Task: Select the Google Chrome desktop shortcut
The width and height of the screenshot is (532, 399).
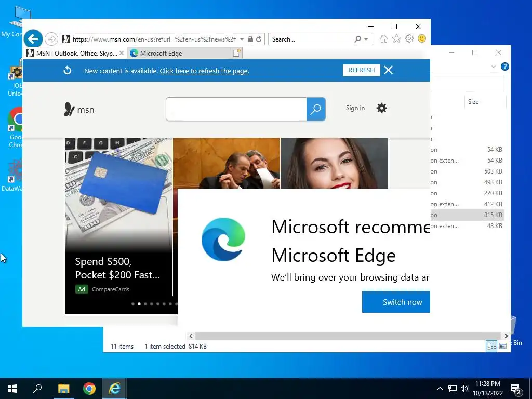Action: (x=16, y=127)
